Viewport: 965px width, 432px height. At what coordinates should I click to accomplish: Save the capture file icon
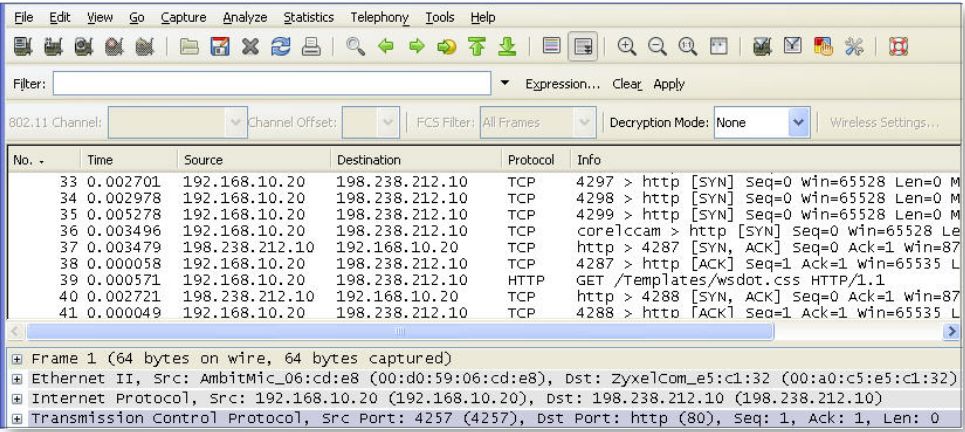(x=220, y=47)
